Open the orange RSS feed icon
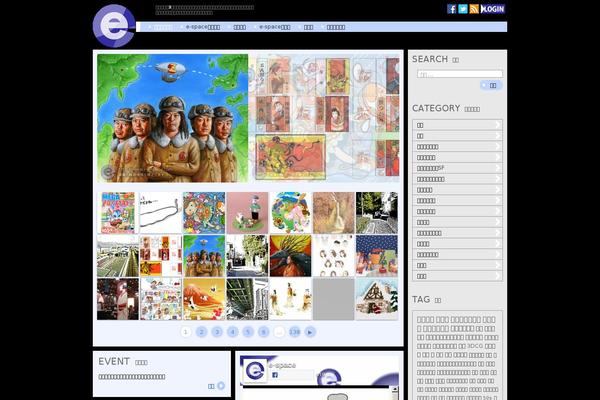 [474, 9]
